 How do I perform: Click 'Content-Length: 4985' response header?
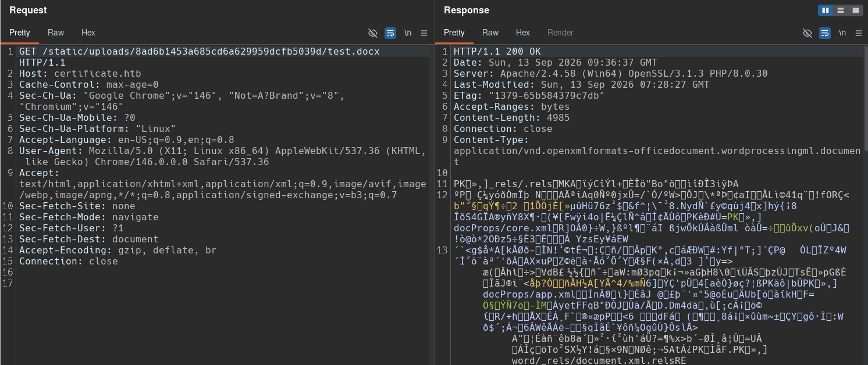point(512,118)
